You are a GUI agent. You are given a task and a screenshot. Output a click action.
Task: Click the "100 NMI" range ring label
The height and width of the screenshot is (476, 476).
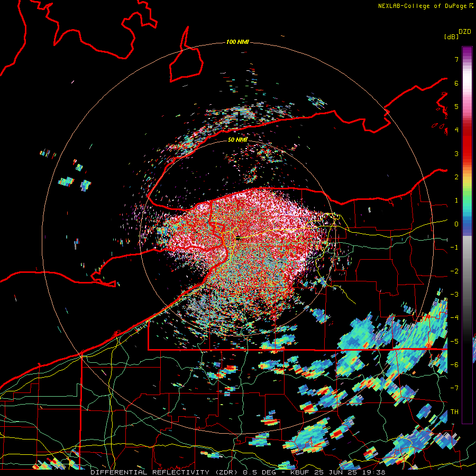point(237,42)
